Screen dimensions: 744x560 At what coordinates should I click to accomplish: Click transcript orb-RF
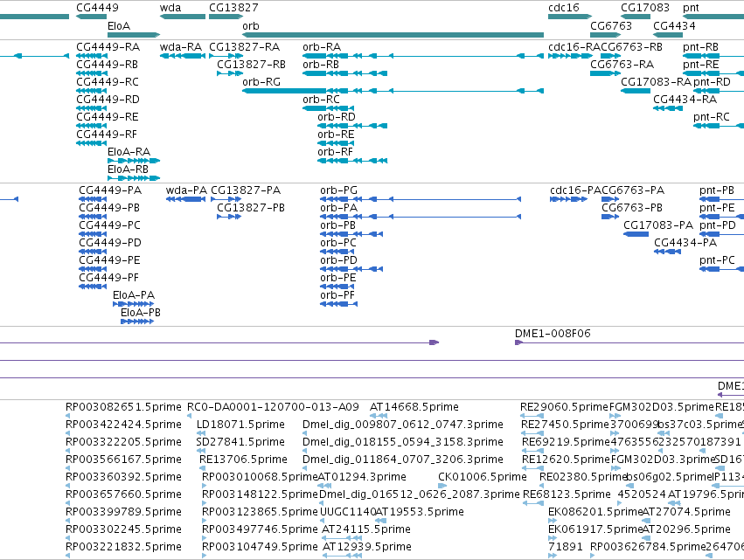click(352, 161)
